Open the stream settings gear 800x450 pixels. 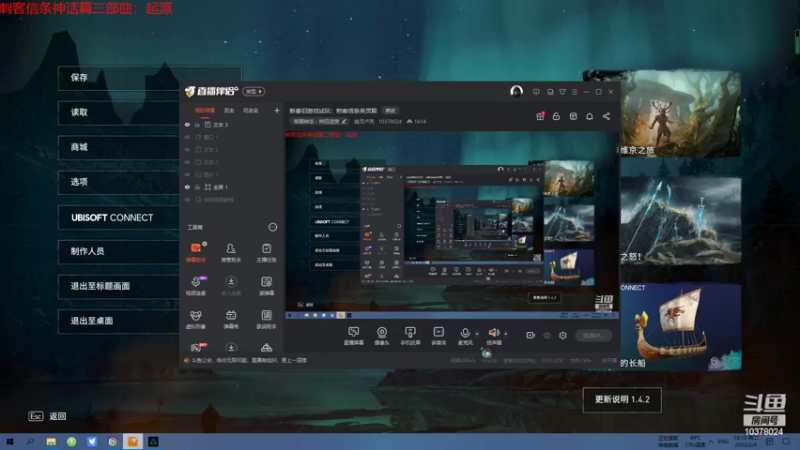tap(563, 335)
